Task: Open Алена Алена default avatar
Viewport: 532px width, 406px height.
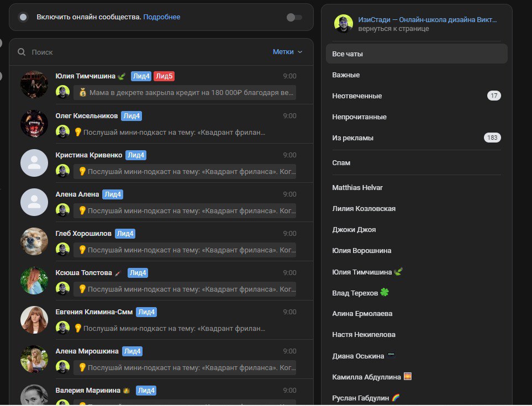Action: (34, 203)
